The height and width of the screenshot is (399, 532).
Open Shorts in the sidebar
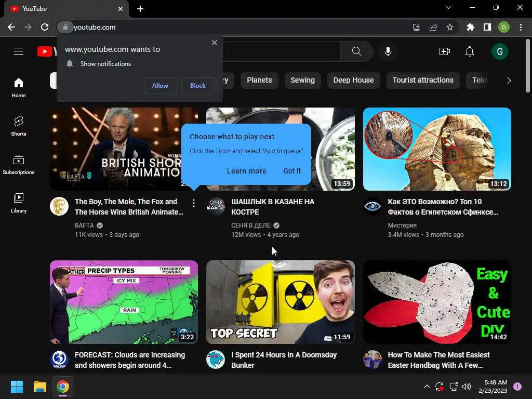point(19,126)
